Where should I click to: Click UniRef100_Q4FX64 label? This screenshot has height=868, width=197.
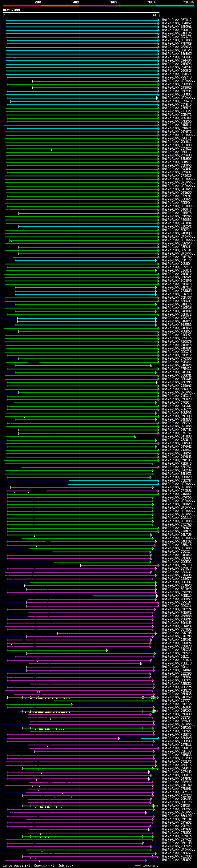[177, 806]
